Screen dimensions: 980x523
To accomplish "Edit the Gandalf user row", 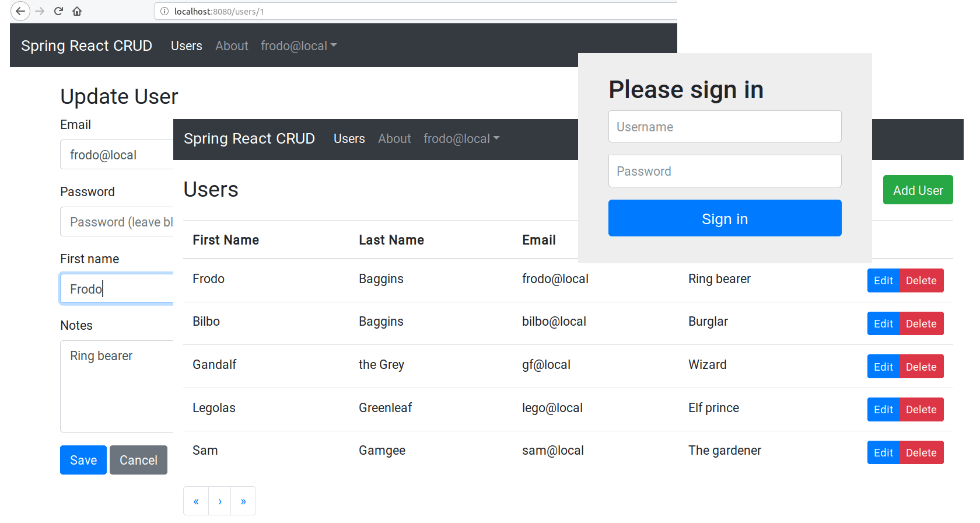I will coord(883,367).
